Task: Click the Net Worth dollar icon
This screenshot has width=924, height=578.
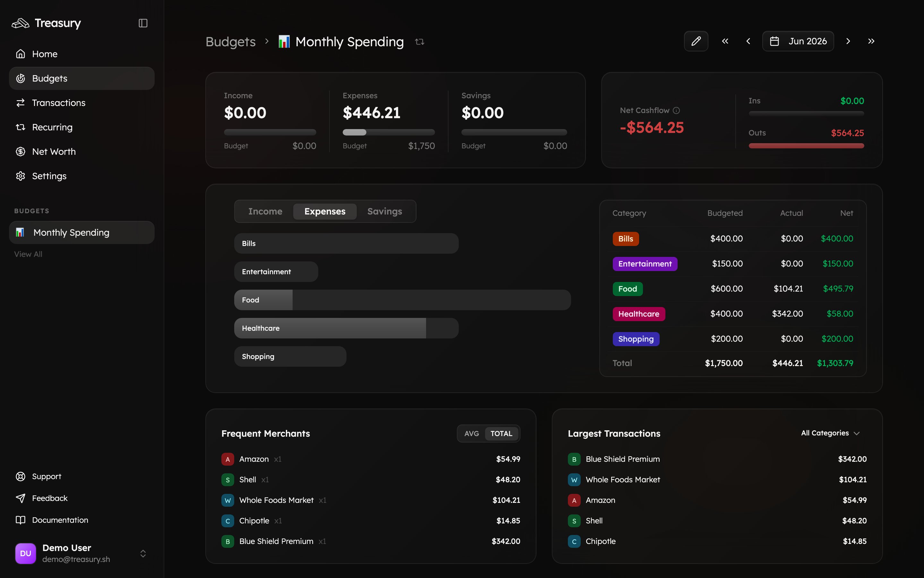Action: [21, 152]
